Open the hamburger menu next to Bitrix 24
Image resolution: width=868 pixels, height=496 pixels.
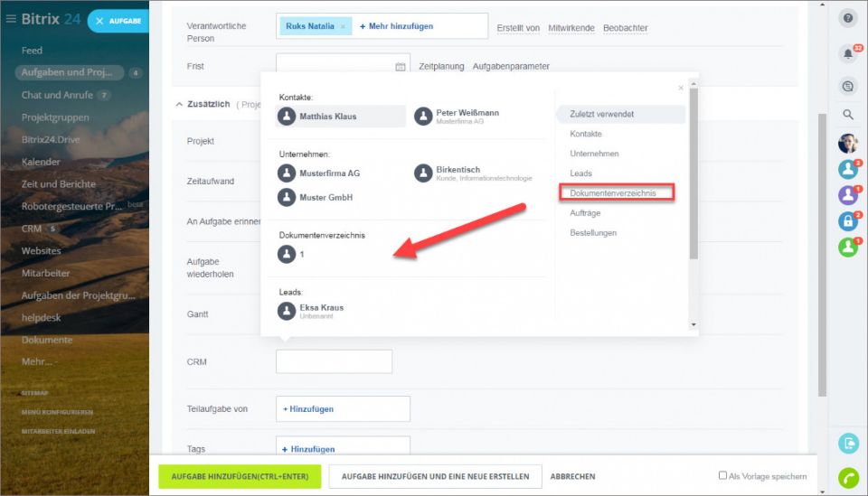(x=11, y=19)
